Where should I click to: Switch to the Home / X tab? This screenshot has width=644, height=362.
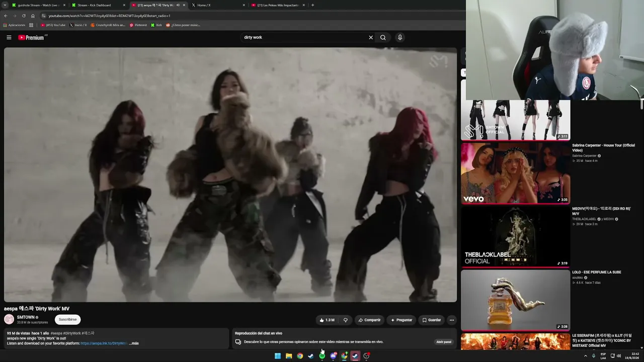point(218,5)
